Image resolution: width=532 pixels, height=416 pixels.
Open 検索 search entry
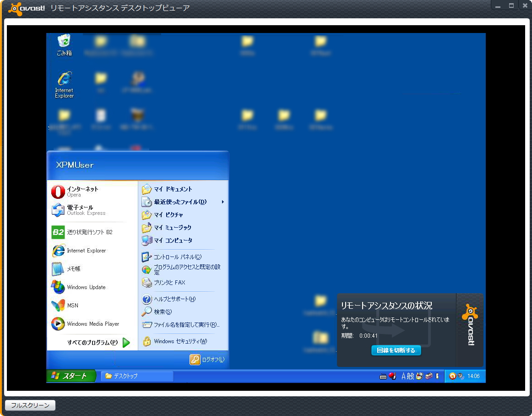tap(183, 312)
